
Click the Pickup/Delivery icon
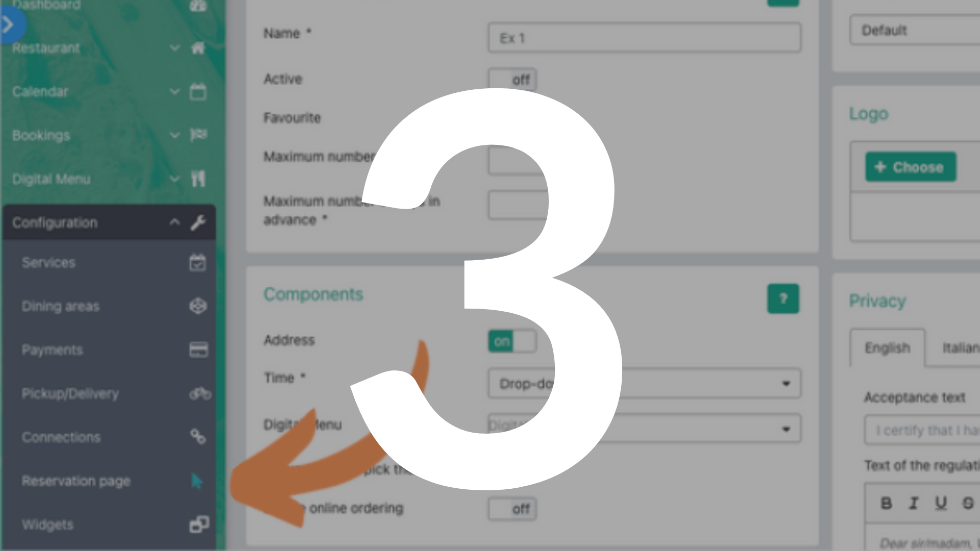coord(199,393)
